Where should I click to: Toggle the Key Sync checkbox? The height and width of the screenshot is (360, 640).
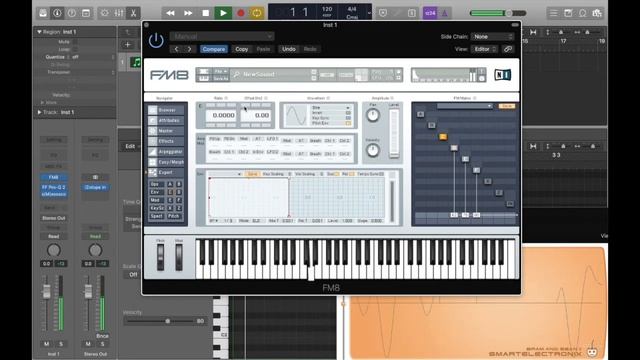pyautogui.click(x=348, y=118)
